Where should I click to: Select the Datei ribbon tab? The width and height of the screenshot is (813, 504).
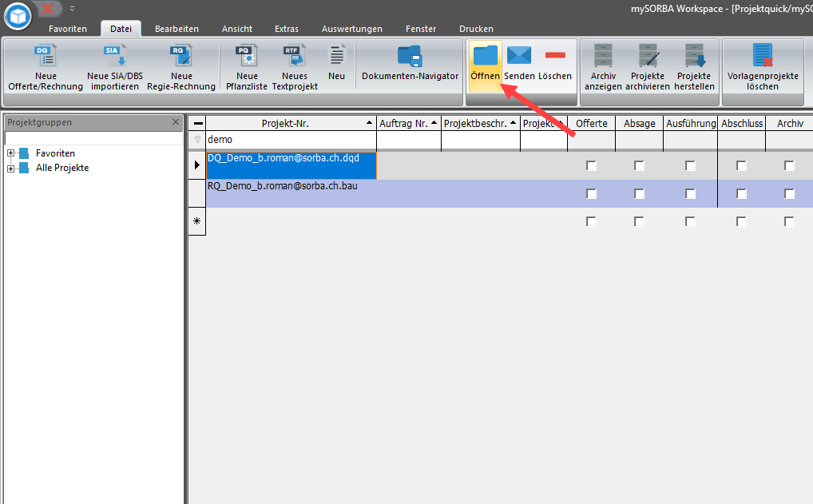[121, 29]
